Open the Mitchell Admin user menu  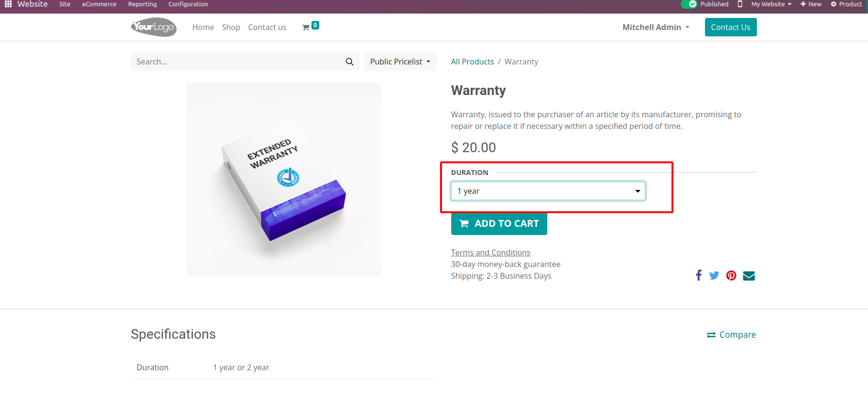655,27
